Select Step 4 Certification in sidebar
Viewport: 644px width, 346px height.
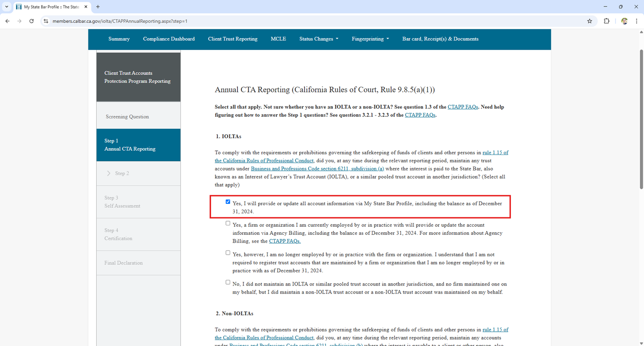point(139,234)
